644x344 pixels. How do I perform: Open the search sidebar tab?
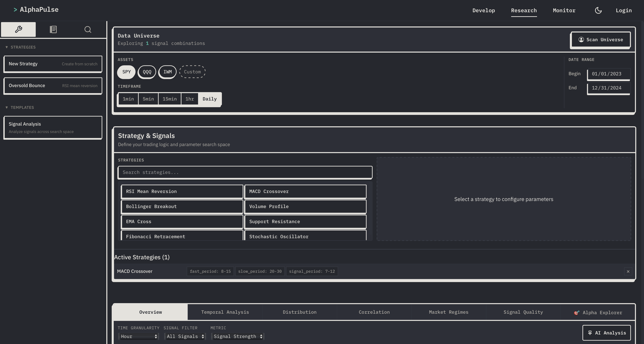(88, 29)
